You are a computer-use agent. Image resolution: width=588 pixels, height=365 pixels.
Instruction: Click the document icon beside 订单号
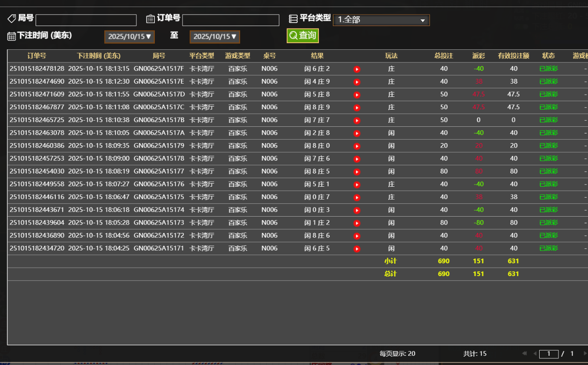151,18
